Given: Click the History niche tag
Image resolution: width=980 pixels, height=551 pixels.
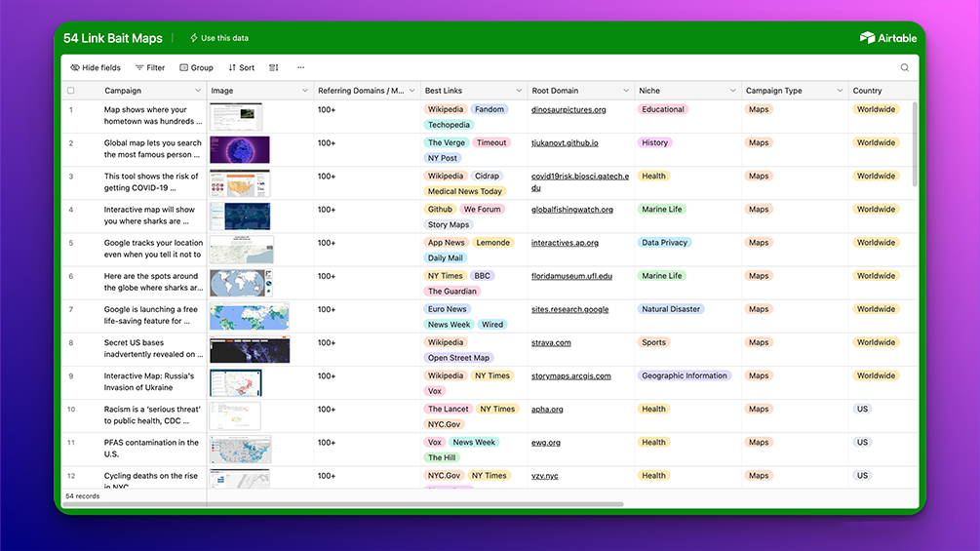Looking at the screenshot, I should click(x=654, y=142).
